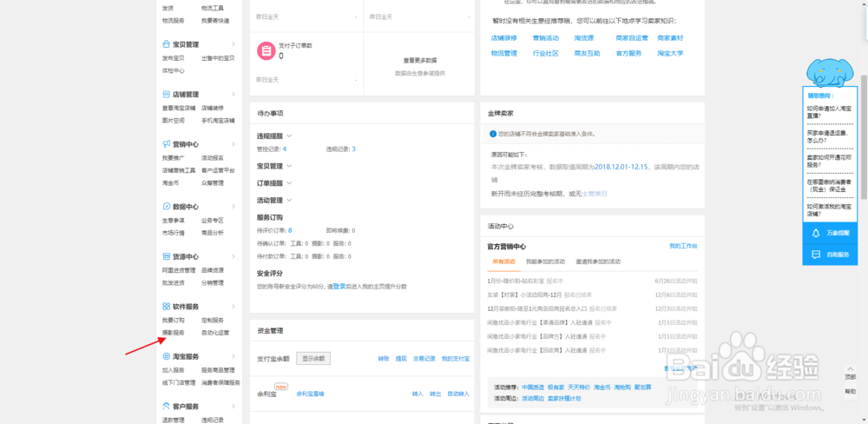
Task: Click 查看更多数据 in the data card
Action: [x=419, y=61]
